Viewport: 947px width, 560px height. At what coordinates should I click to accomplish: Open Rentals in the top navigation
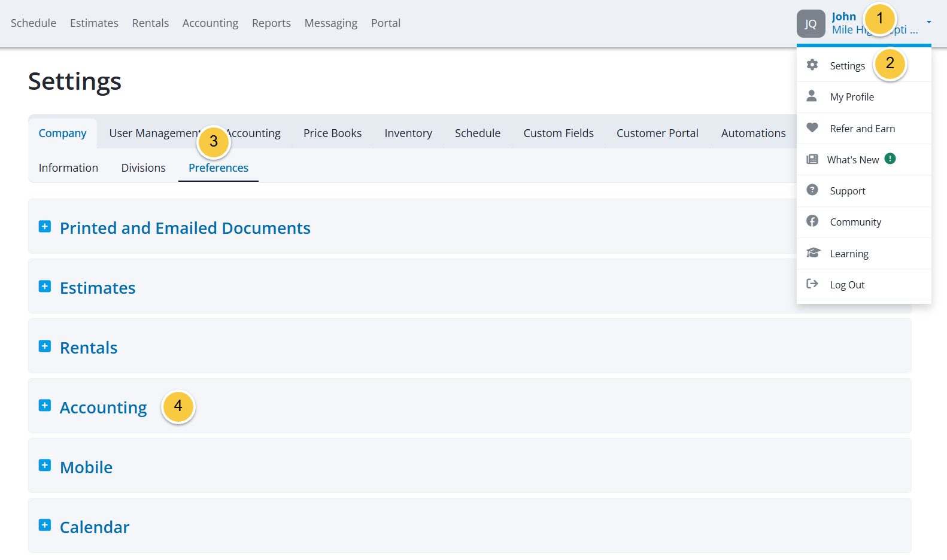150,23
